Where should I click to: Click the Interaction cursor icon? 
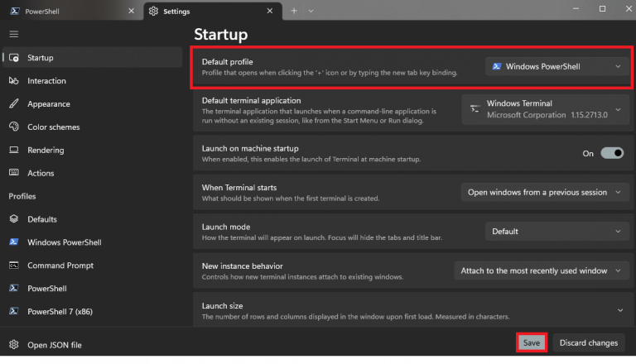14,81
